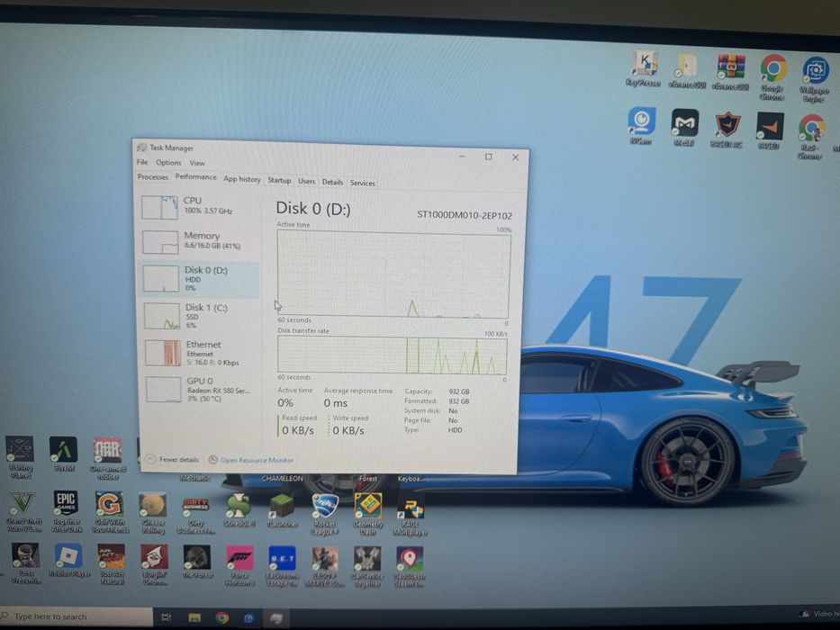The image size is (840, 630).
Task: Select CPU in the performance sidebar
Action: [198, 207]
